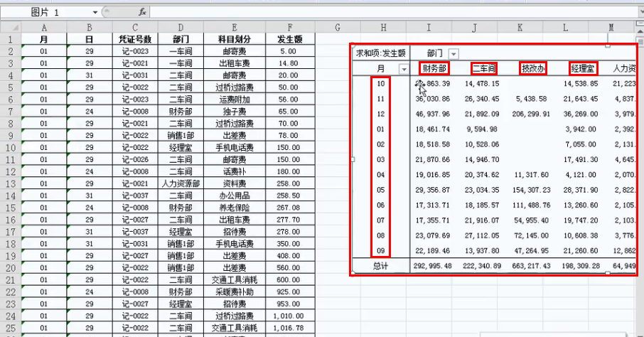Click the 财务部 pivot column label

point(434,69)
